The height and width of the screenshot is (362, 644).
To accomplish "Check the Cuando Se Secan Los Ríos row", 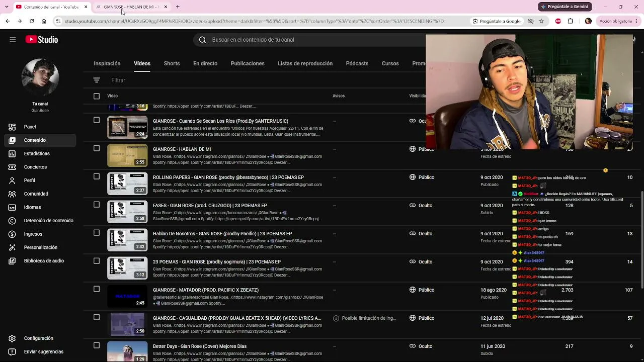I will coord(97,120).
